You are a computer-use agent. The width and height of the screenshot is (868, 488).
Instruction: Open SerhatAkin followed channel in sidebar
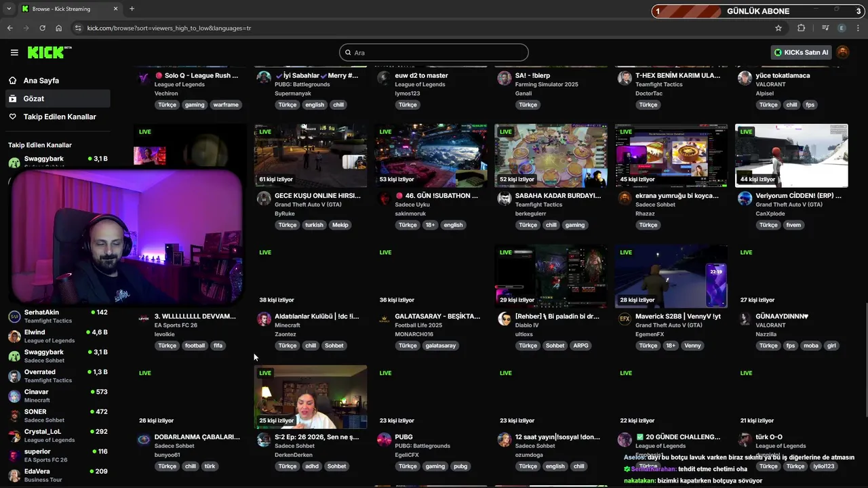coord(58,317)
